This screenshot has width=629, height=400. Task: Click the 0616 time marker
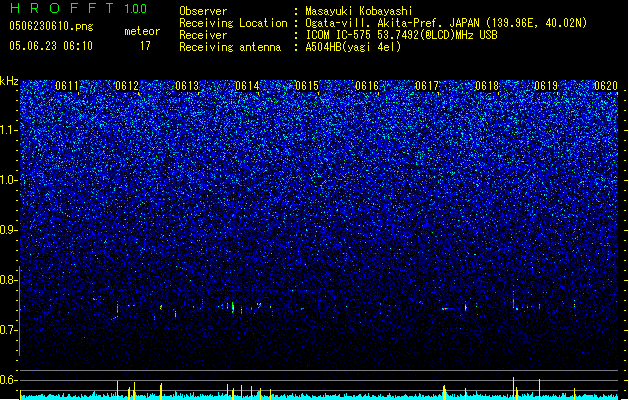[x=367, y=86]
